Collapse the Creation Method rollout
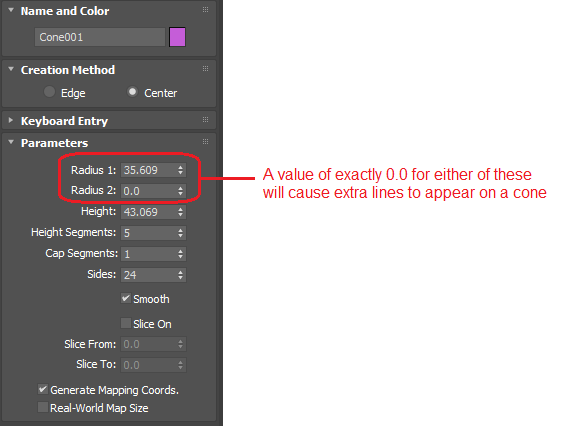The height and width of the screenshot is (426, 570). point(11,69)
